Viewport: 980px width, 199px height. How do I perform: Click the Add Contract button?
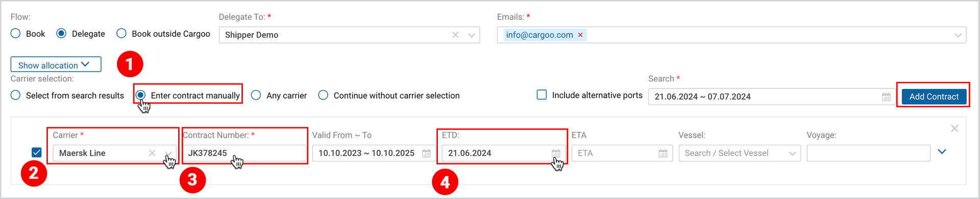pyautogui.click(x=934, y=97)
